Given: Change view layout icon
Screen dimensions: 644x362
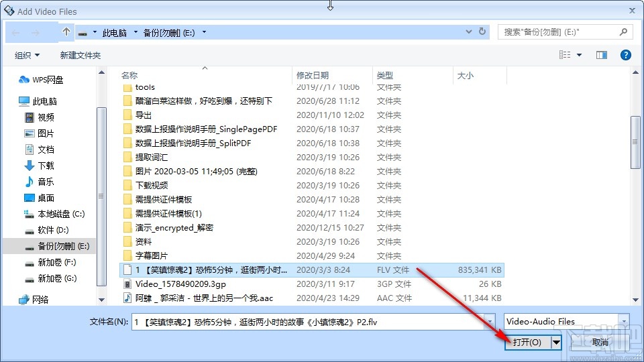Looking at the screenshot, I should coord(565,54).
